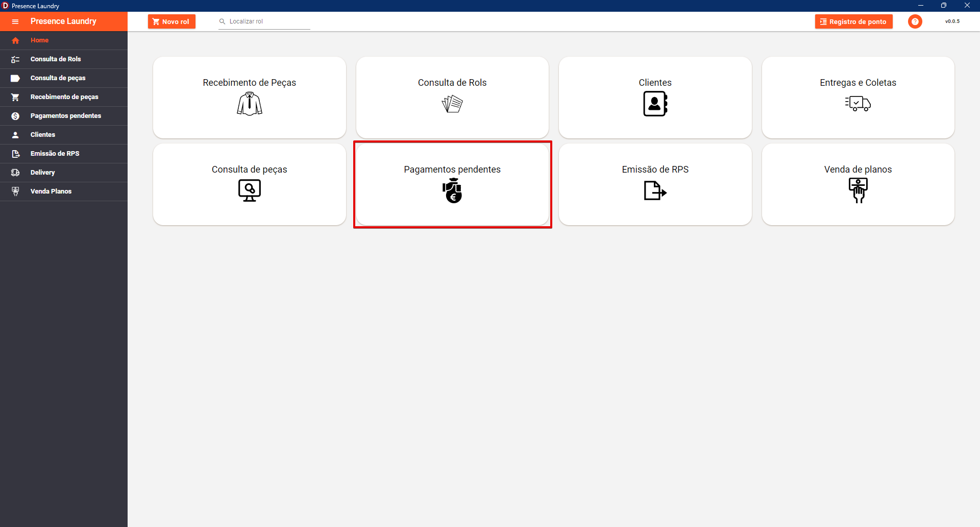Image resolution: width=980 pixels, height=527 pixels.
Task: Open the Pagamentos pendentes card
Action: pyautogui.click(x=452, y=184)
